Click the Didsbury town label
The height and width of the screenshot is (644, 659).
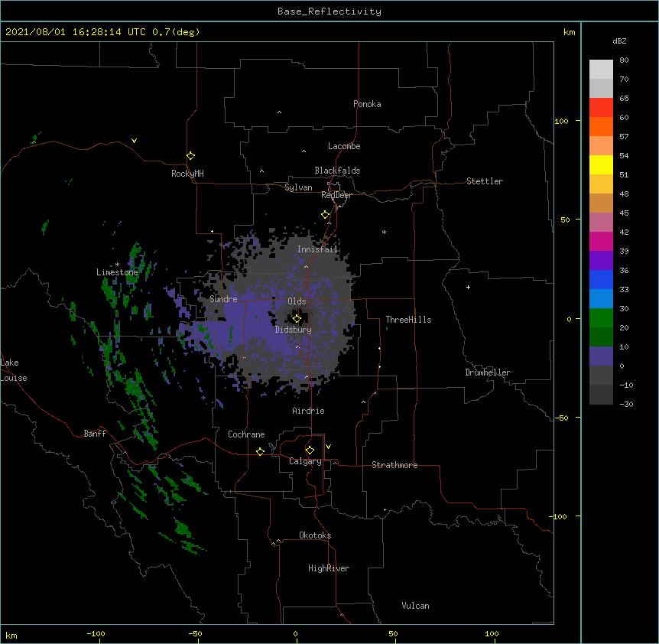[x=294, y=330]
